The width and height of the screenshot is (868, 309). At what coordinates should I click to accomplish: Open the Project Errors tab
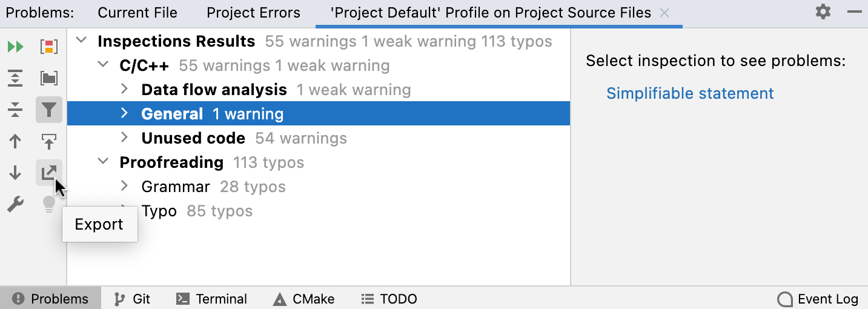pyautogui.click(x=253, y=13)
